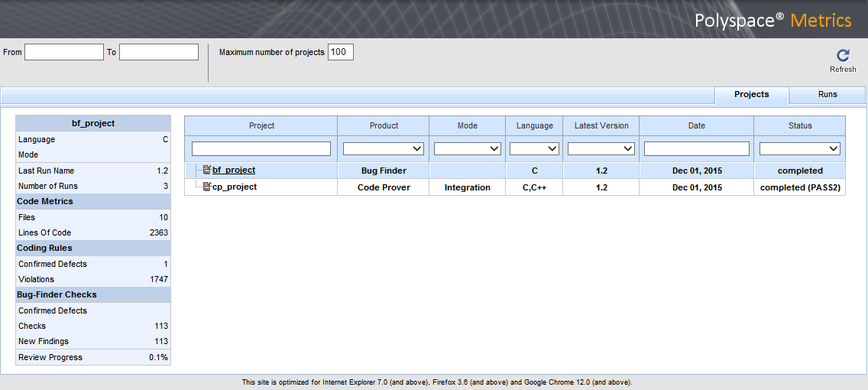The height and width of the screenshot is (390, 868).
Task: Click the Review Progress value 0.1%
Action: coord(158,357)
